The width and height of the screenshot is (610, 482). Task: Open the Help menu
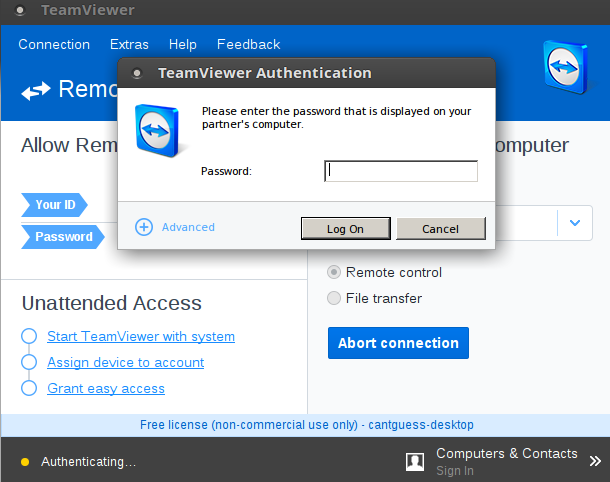[182, 44]
